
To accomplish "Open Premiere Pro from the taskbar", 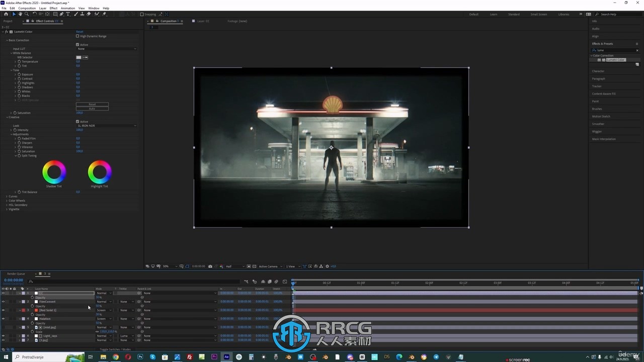I will point(214,357).
